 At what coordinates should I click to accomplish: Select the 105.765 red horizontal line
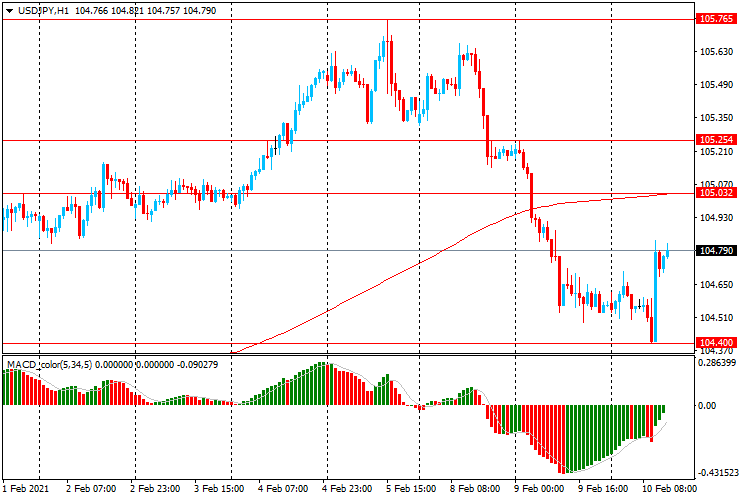coord(348,20)
